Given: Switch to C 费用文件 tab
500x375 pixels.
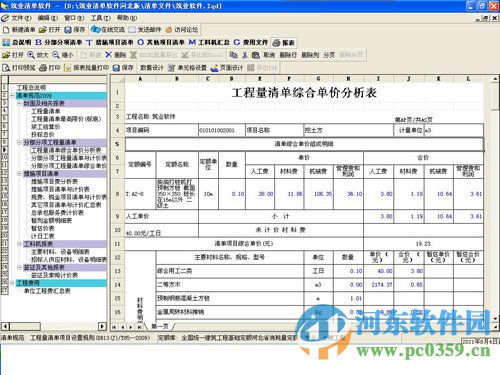Looking at the screenshot, I should [x=251, y=42].
